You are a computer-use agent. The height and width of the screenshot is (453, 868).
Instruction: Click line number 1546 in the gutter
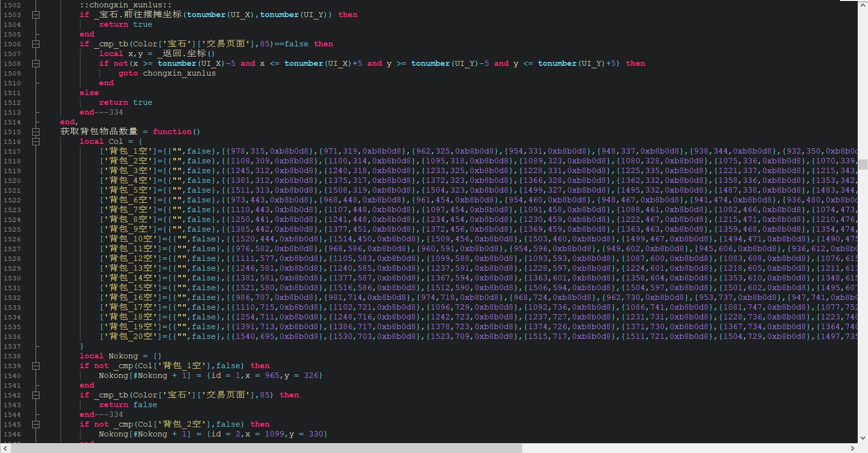12,434
